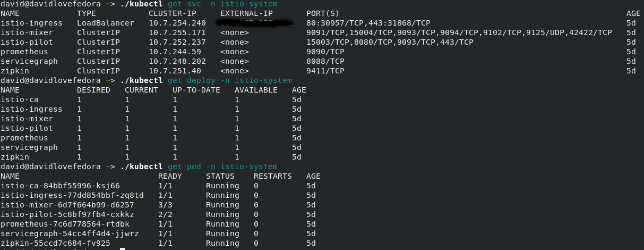Screen dimensions: 644x250
Task: Click the istio-ingress service name
Action: [31, 23]
